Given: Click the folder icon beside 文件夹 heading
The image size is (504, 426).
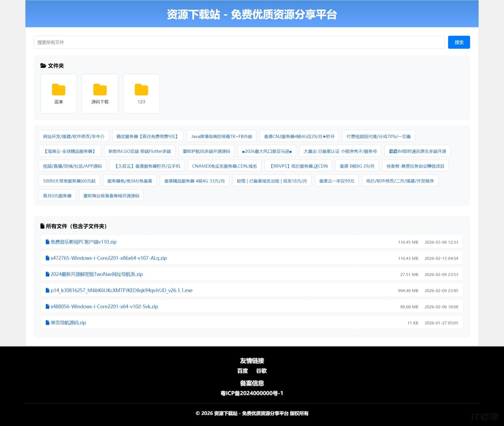Looking at the screenshot, I should 43,65.
